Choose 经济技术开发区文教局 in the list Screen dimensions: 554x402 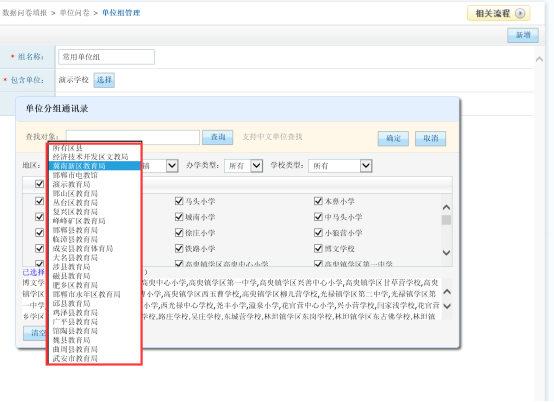90,156
